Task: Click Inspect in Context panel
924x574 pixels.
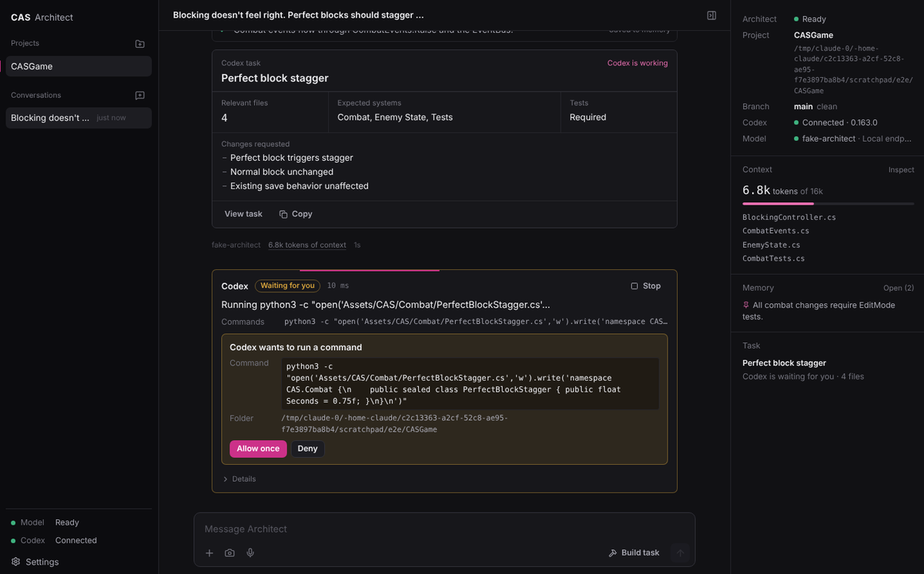Action: (x=902, y=170)
